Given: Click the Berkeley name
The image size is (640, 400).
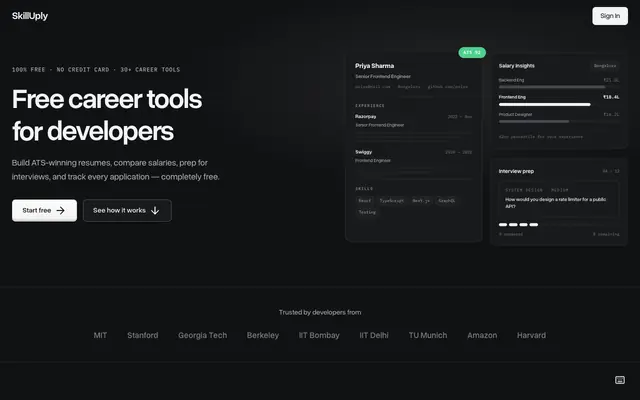Looking at the screenshot, I should (x=262, y=335).
